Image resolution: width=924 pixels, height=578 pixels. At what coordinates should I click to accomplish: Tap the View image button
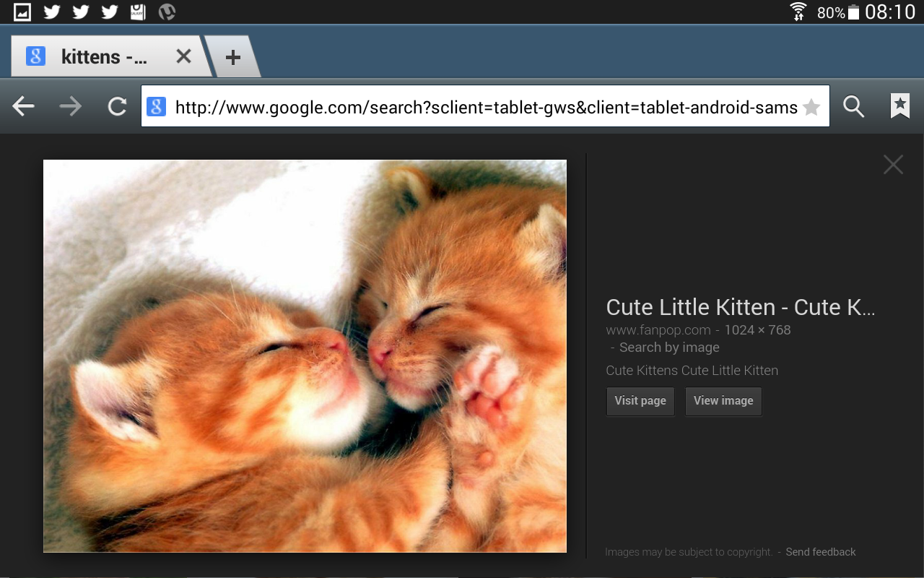[723, 401]
